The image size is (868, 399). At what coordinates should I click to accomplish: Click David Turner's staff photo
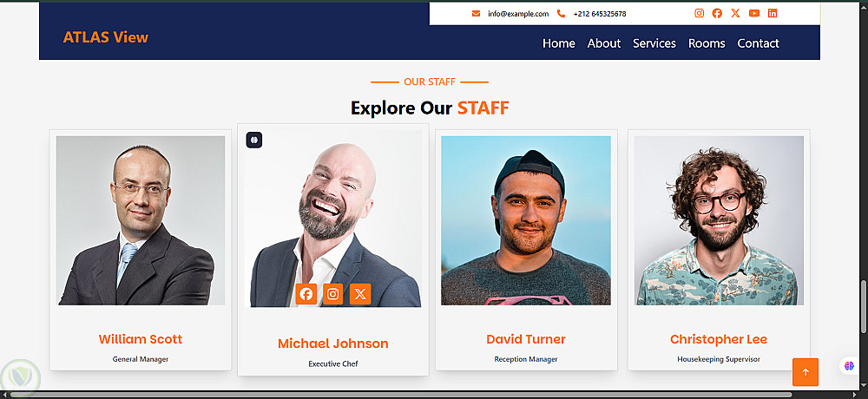526,220
